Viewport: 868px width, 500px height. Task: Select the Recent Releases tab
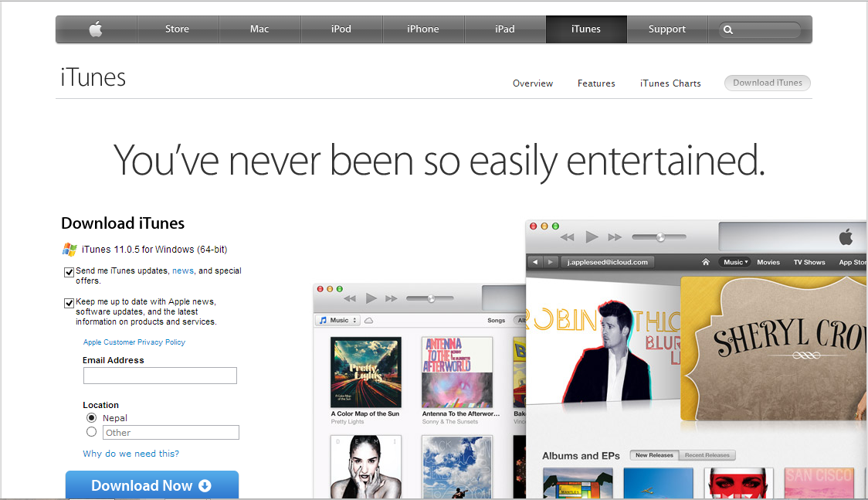[x=707, y=455]
